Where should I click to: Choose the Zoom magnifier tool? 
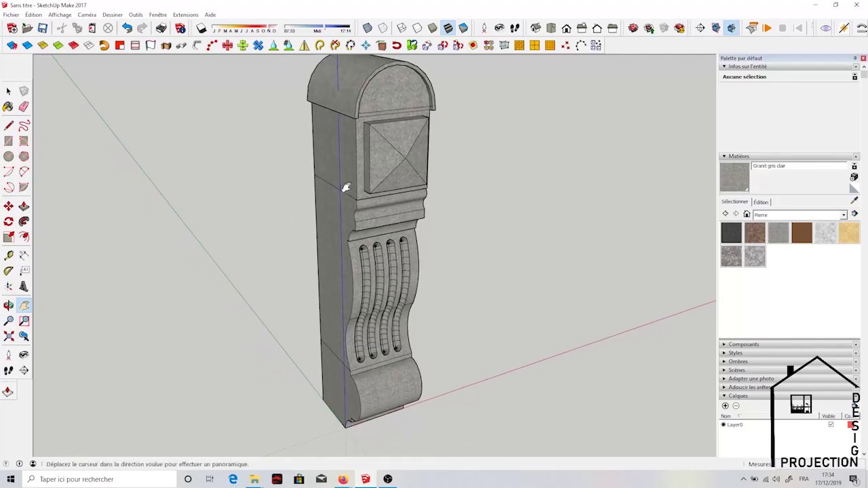click(x=8, y=321)
